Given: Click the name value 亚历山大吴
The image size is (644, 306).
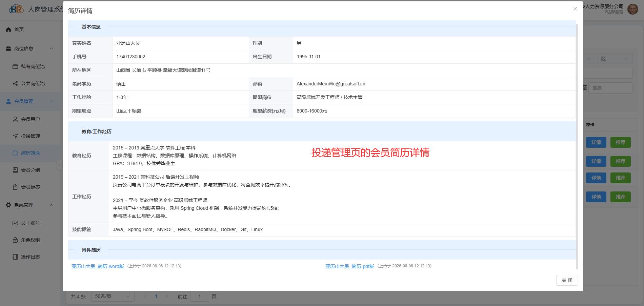Looking at the screenshot, I should (128, 43).
